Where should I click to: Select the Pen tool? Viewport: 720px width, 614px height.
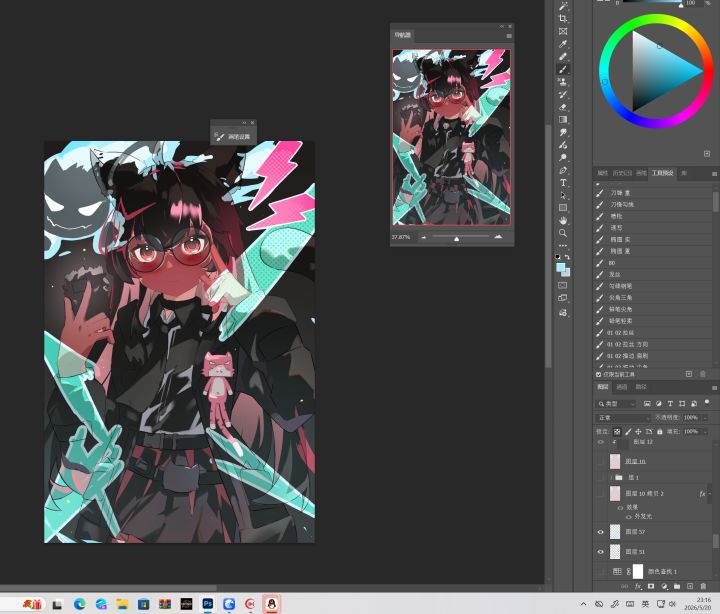click(x=563, y=170)
